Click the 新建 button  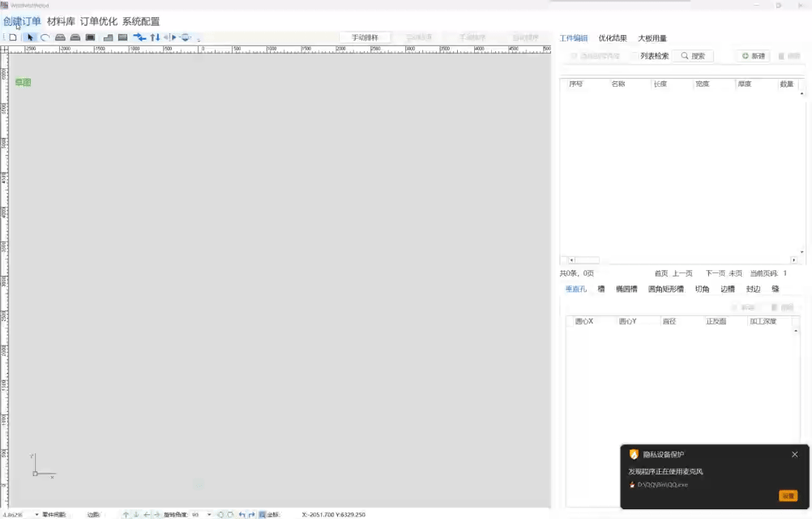pyautogui.click(x=753, y=56)
